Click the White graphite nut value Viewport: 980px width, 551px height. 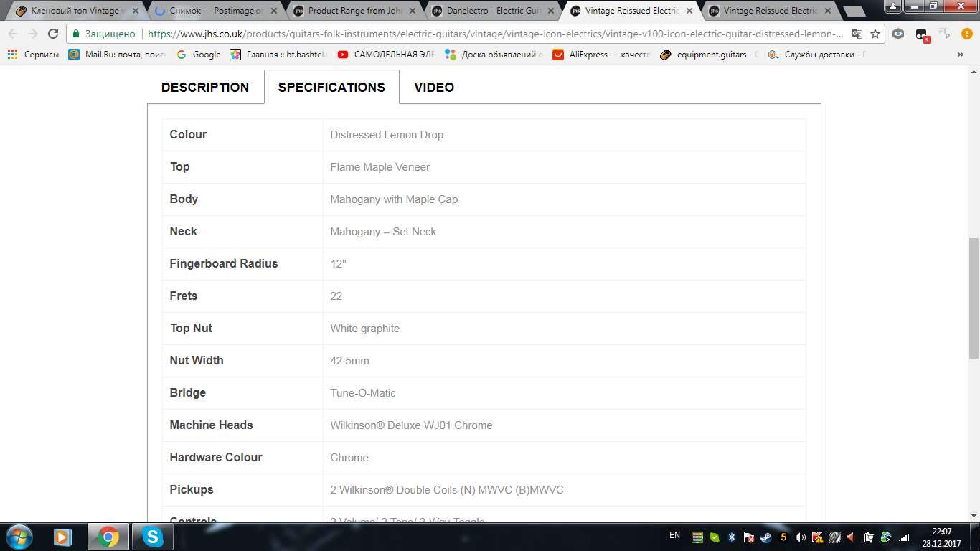365,329
